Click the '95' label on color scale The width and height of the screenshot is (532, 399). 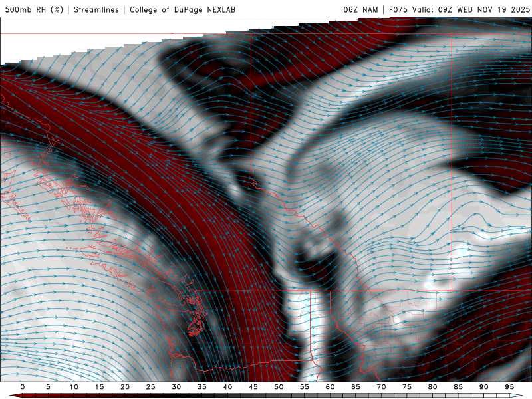click(509, 387)
